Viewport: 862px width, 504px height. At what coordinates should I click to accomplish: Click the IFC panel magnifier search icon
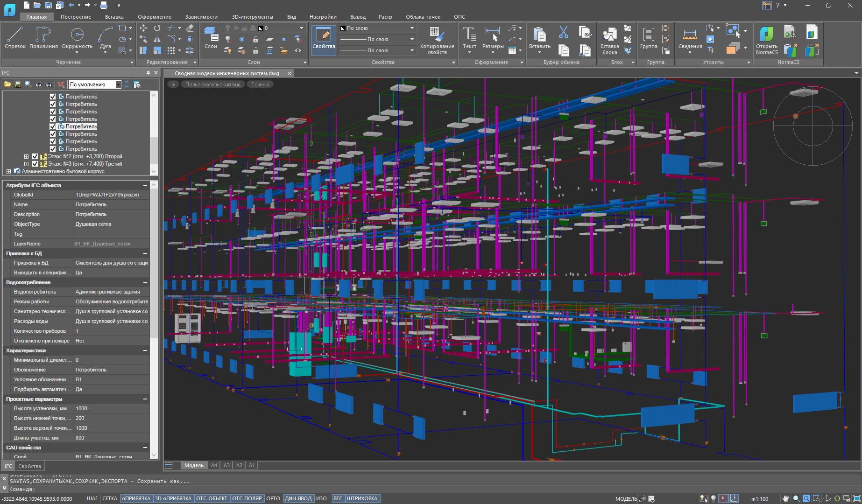pyautogui.click(x=28, y=84)
